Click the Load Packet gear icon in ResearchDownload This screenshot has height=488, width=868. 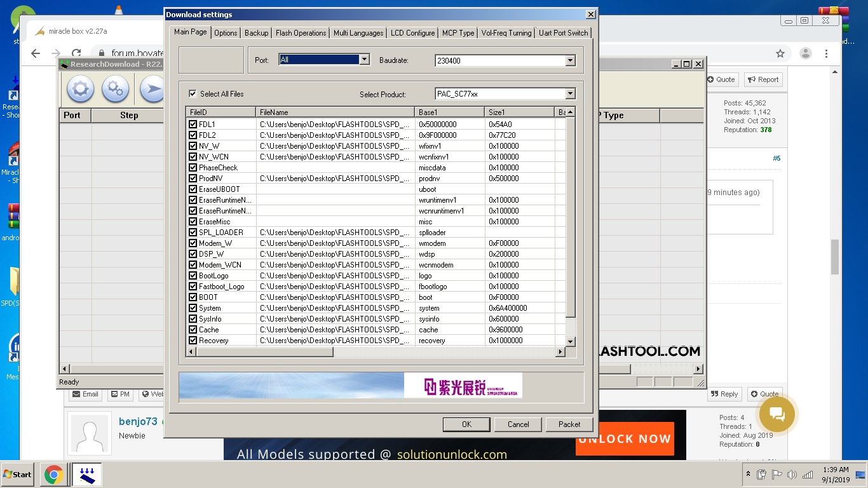click(x=80, y=89)
